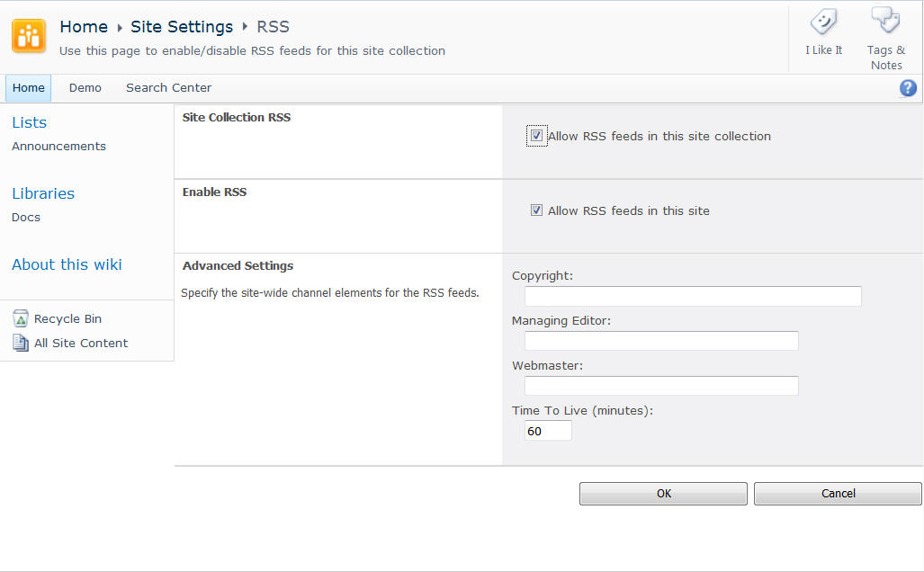Select the Home navigation tab

[28, 87]
